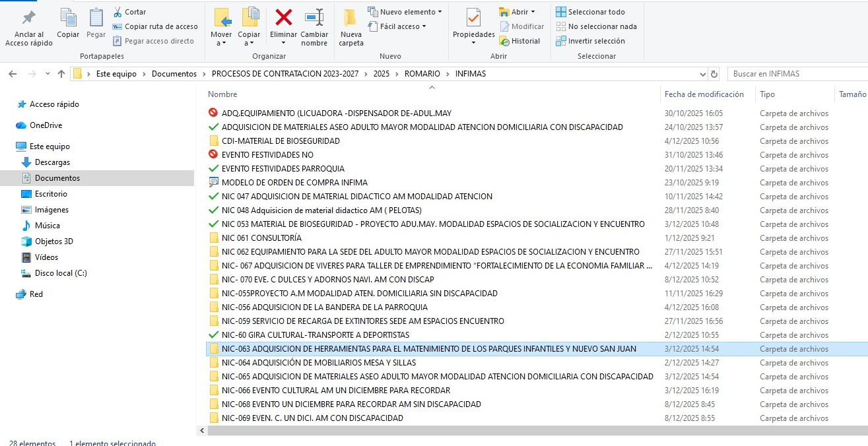Click the Eliminar red X icon
Screen dimensions: 868x446
tap(284, 18)
